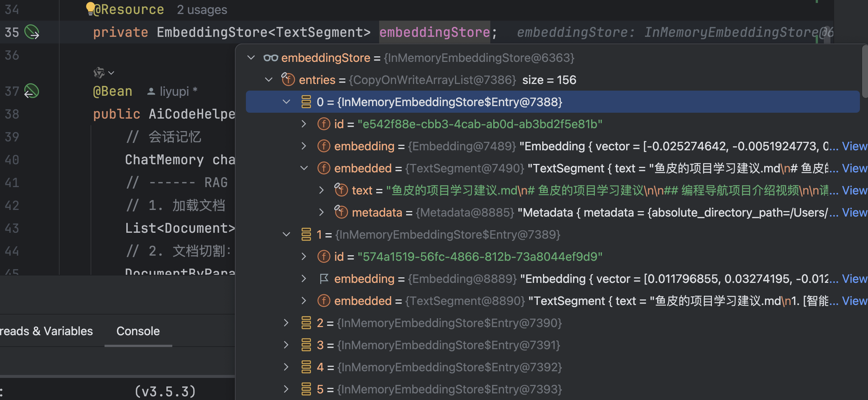Collapse the embedded TextSegment@7490 node
This screenshot has height=400, width=868.
(304, 168)
